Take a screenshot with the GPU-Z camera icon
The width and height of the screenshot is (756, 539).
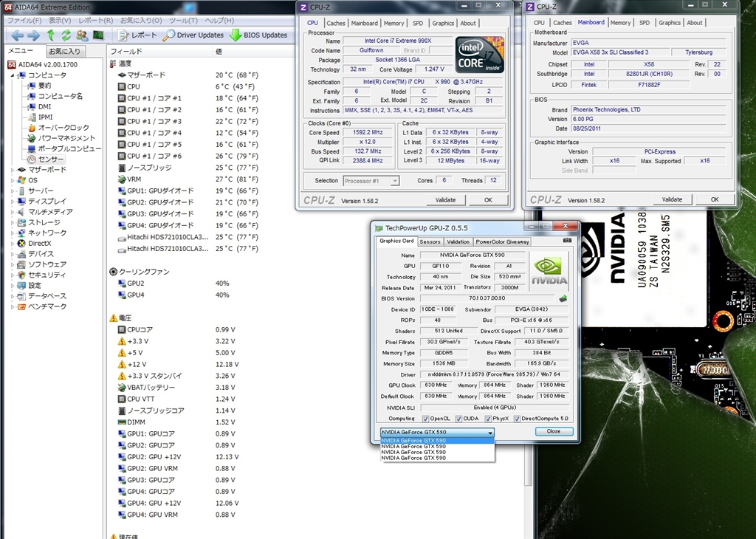[568, 240]
